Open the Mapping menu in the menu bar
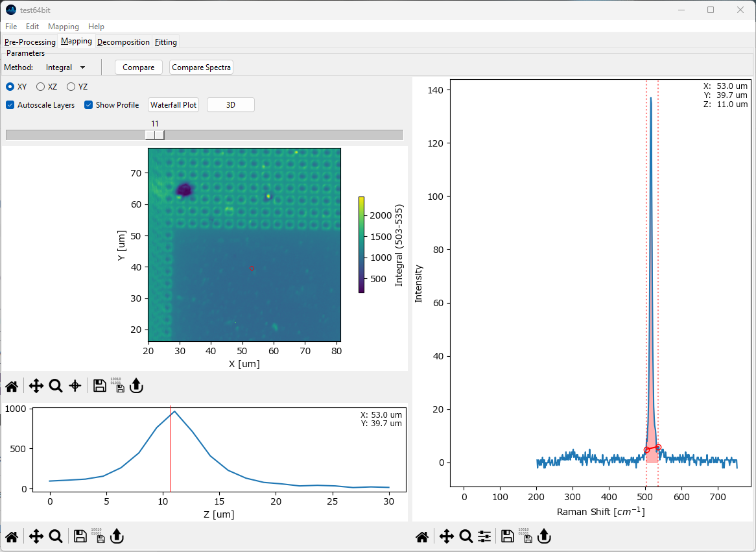Viewport: 756px width, 552px height. point(63,27)
